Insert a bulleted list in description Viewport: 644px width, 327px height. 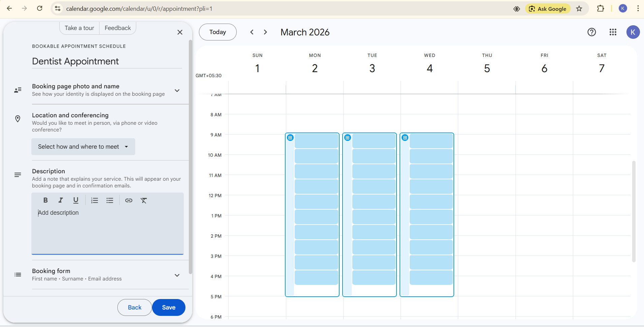pos(110,200)
